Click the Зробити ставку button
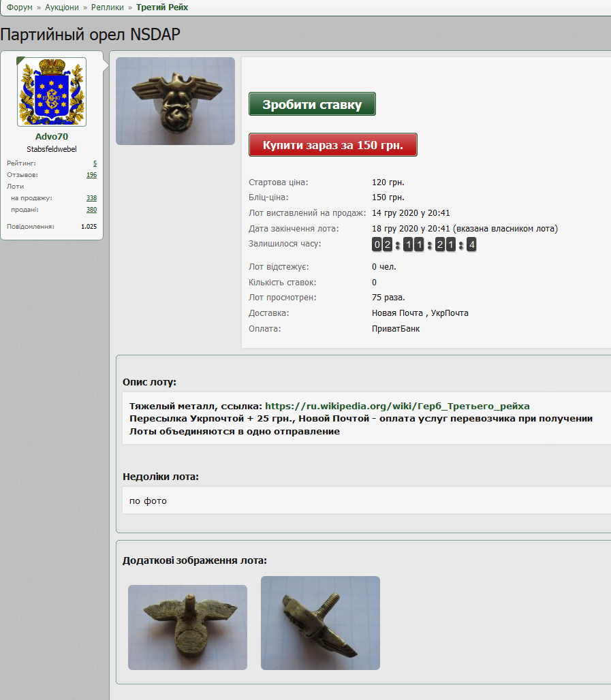This screenshot has height=700, width=611. pos(312,104)
